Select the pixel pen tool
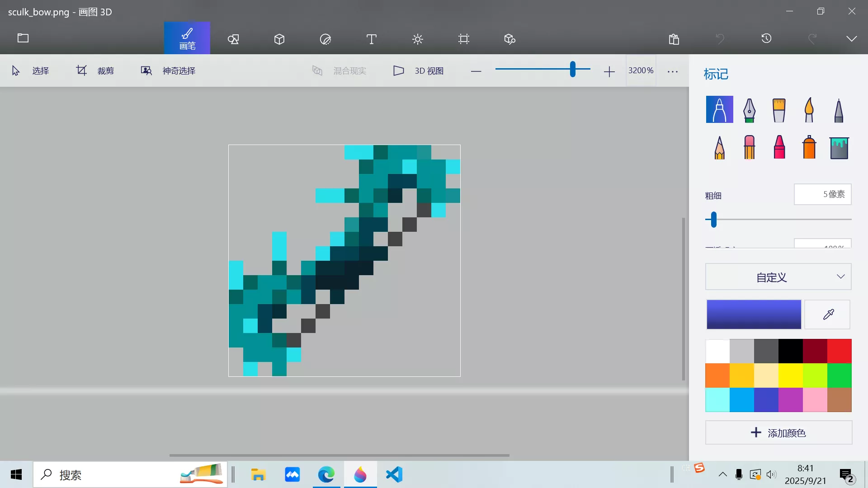The height and width of the screenshot is (488, 868). click(x=839, y=110)
